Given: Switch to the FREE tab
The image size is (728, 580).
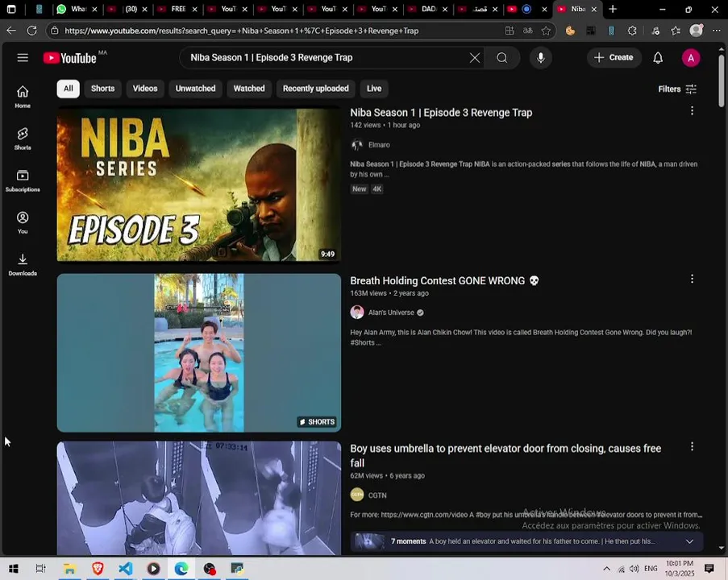Looking at the screenshot, I should [x=177, y=9].
